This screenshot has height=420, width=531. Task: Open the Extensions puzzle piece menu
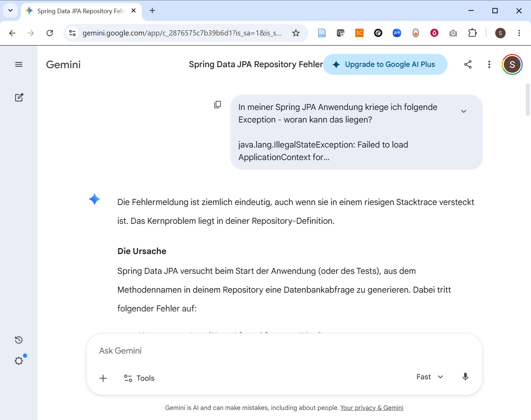[472, 33]
